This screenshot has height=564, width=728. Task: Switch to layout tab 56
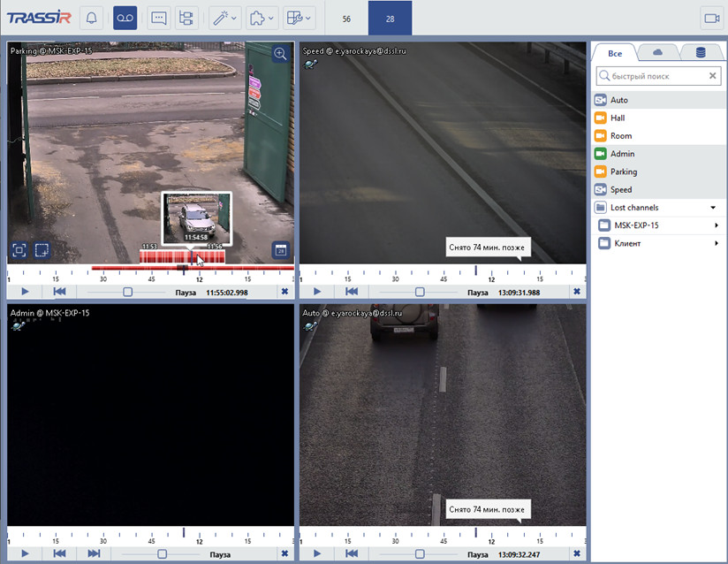346,19
